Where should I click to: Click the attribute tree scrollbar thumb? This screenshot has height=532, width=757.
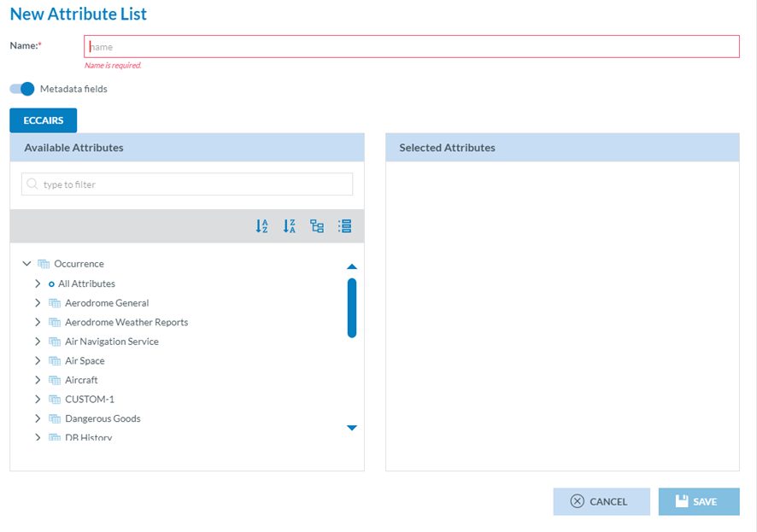[x=351, y=307]
